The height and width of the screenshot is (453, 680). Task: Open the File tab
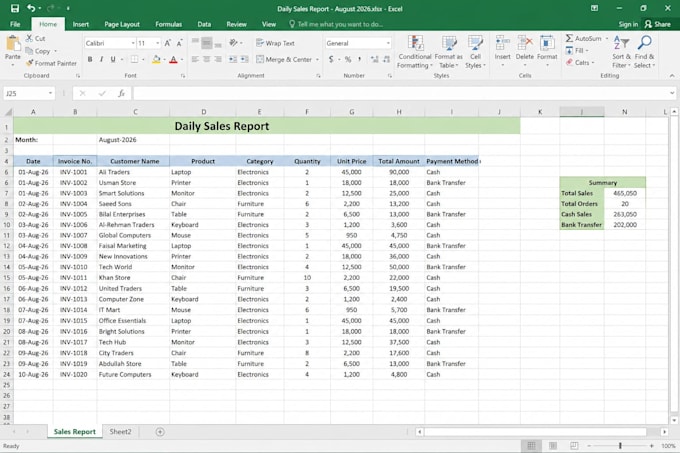click(x=15, y=24)
